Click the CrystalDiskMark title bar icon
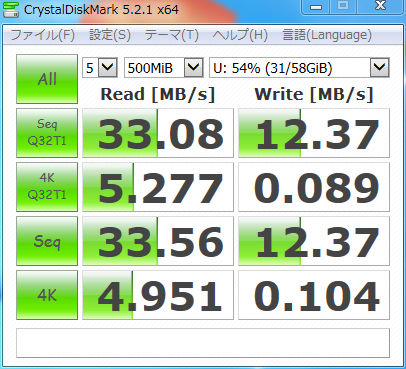This screenshot has width=406, height=369. coord(11,10)
